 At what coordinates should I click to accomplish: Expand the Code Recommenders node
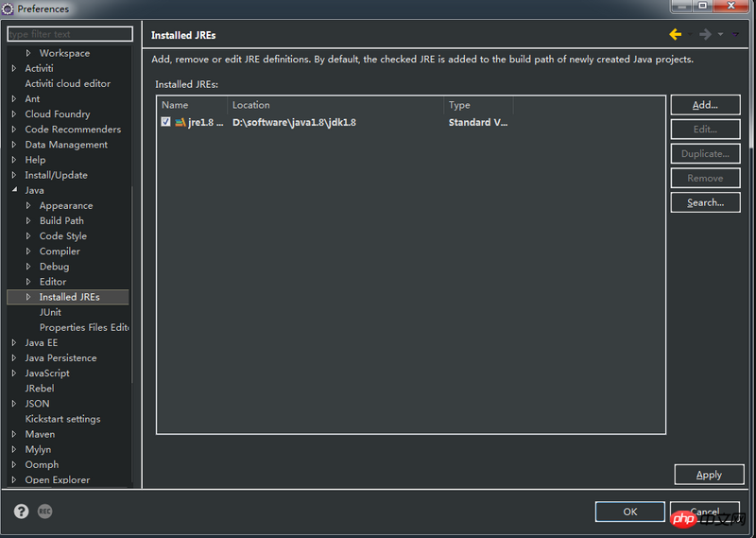tap(14, 130)
